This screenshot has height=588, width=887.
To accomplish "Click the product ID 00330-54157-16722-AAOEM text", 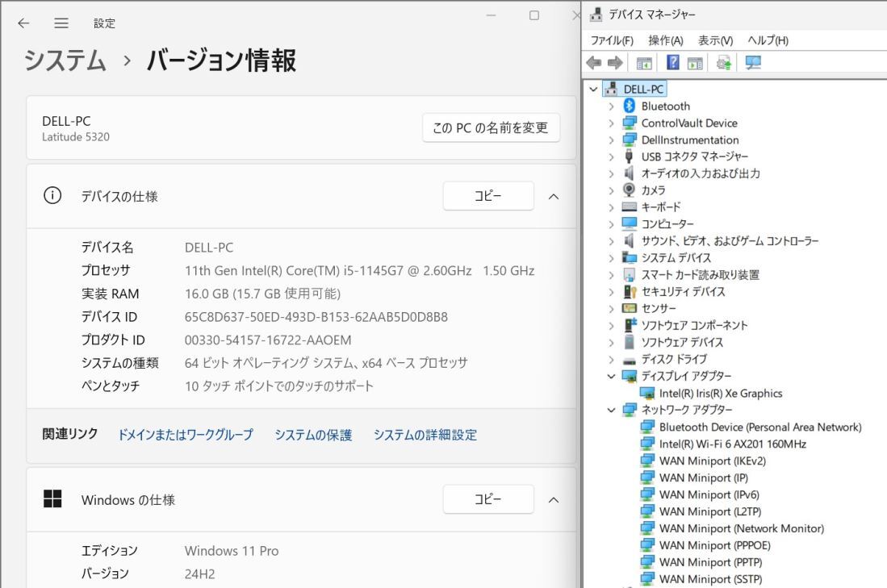I will pos(268,340).
